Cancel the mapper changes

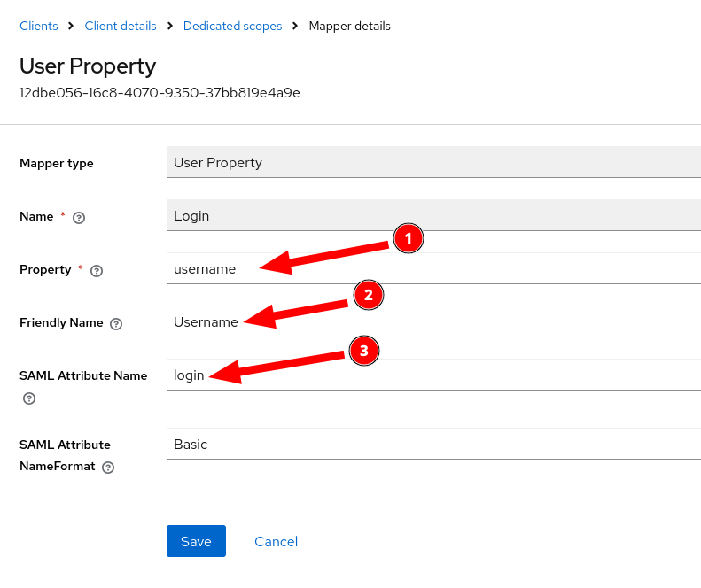pos(276,542)
